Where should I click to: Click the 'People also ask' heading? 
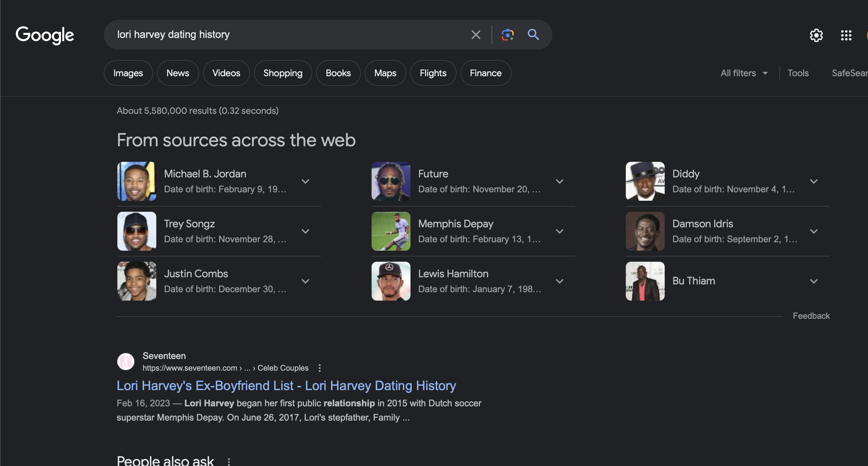(x=165, y=460)
